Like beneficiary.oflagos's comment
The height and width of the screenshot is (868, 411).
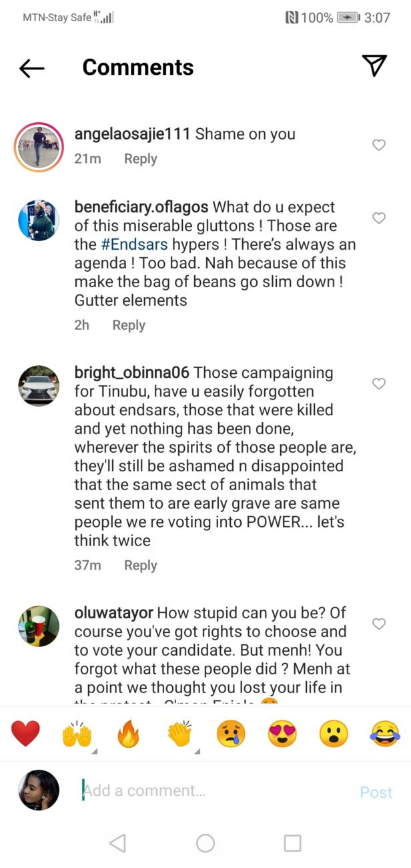pyautogui.click(x=379, y=218)
